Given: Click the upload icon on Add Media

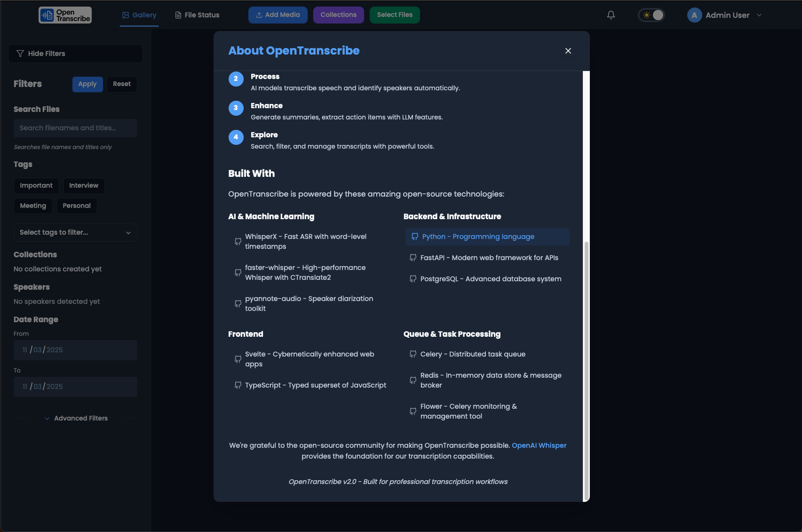Looking at the screenshot, I should 259,15.
